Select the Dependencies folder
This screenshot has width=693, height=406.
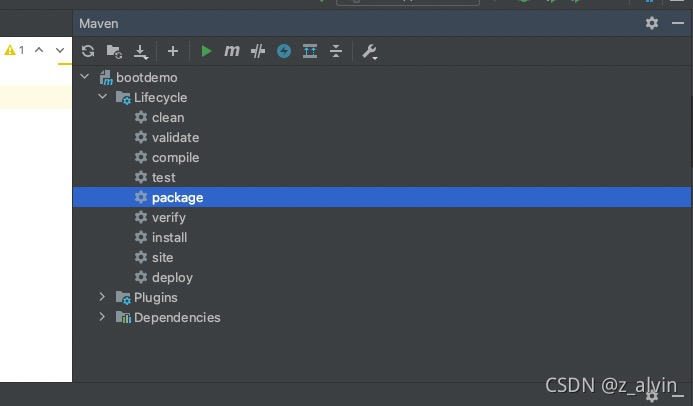[177, 318]
